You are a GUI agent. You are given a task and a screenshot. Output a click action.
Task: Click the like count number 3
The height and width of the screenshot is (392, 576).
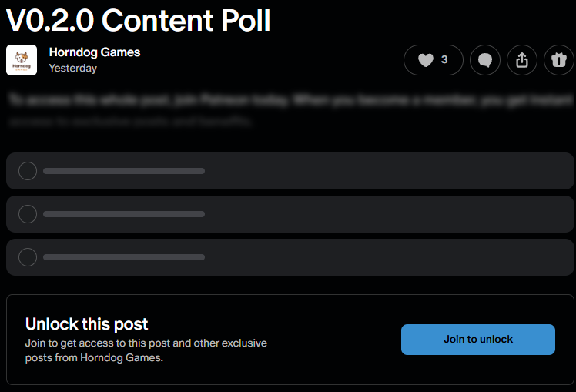click(x=444, y=60)
